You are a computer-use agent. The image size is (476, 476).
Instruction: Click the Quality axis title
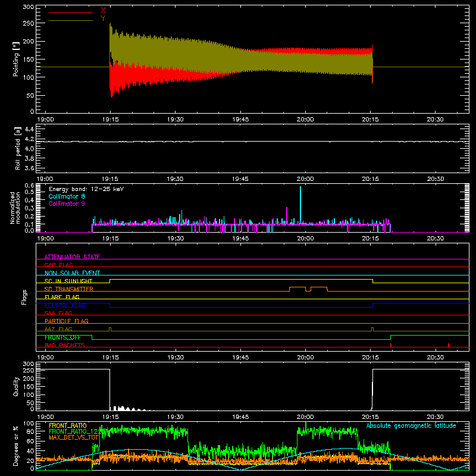[x=16, y=386]
